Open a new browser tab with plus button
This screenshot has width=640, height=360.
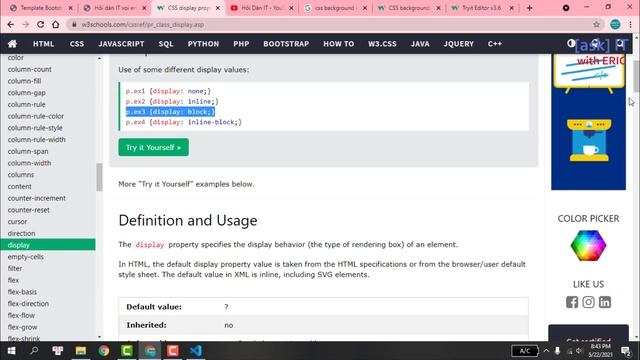[x=529, y=8]
